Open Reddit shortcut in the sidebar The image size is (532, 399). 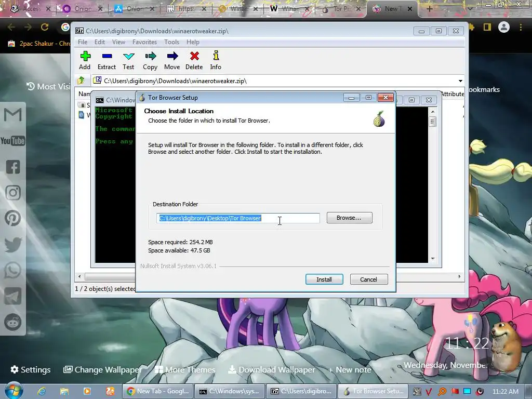tap(13, 322)
